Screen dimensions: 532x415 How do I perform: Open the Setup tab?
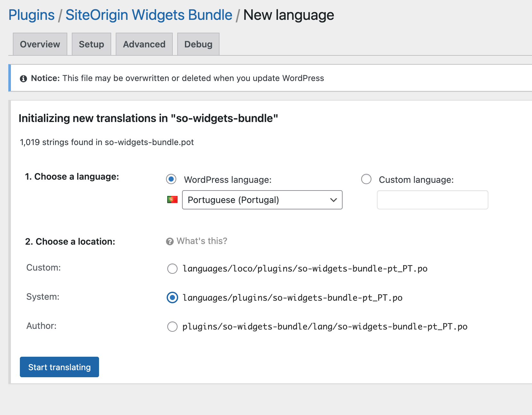[x=91, y=44]
